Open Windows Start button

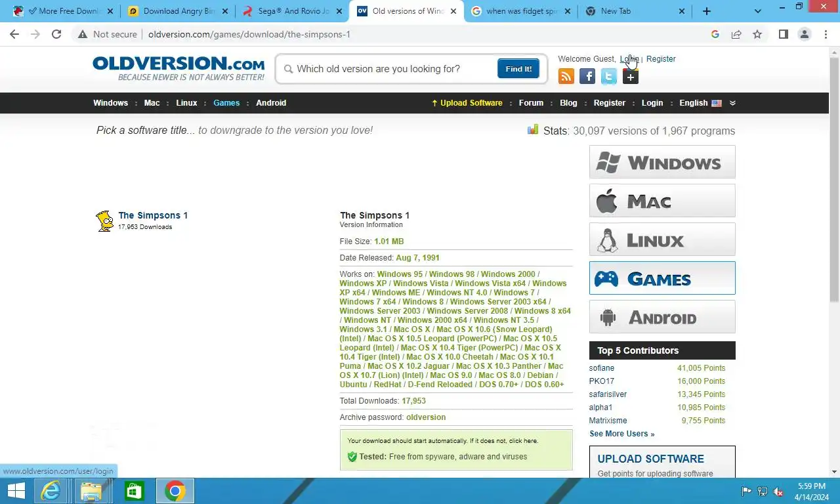pyautogui.click(x=16, y=491)
